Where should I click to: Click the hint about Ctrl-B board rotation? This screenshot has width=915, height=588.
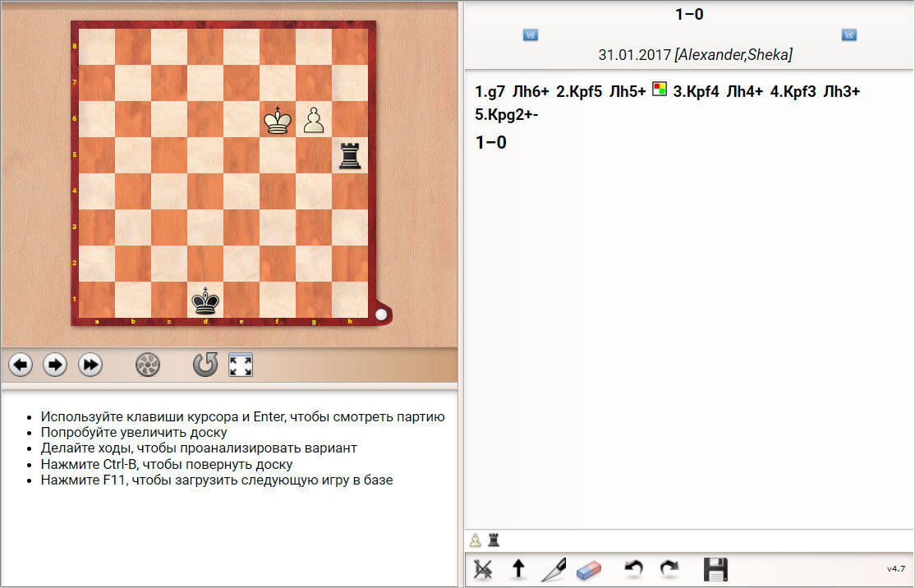(166, 464)
